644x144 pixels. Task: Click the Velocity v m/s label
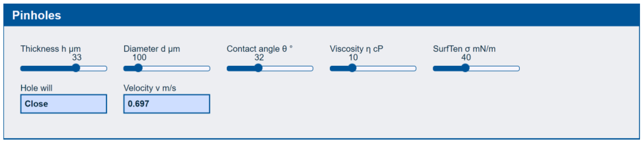[150, 88]
